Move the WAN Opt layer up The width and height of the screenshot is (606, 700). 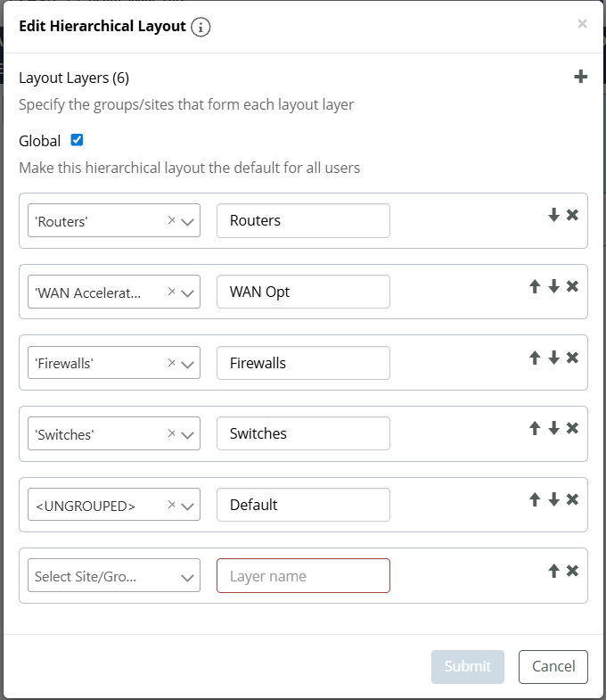535,286
